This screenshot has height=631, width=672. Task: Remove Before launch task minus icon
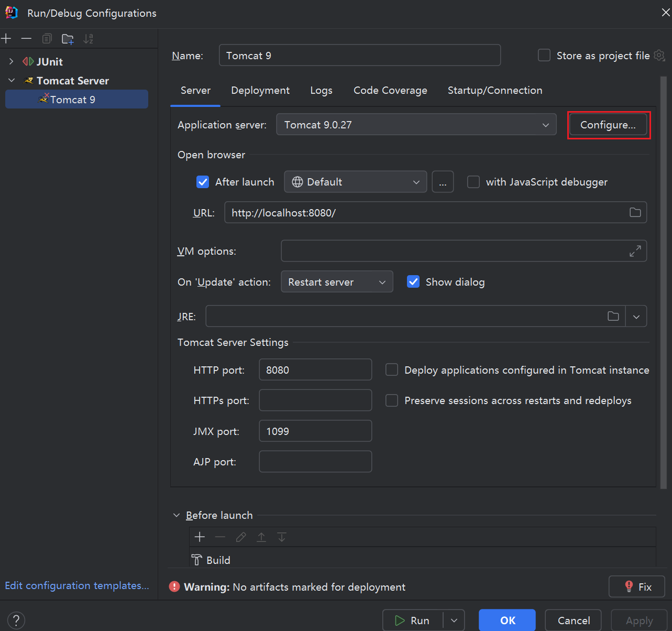coord(220,537)
